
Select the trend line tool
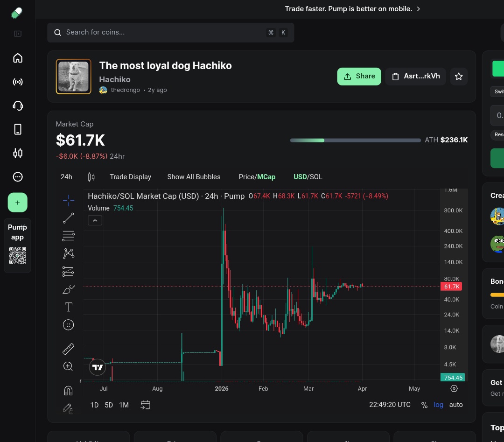69,218
